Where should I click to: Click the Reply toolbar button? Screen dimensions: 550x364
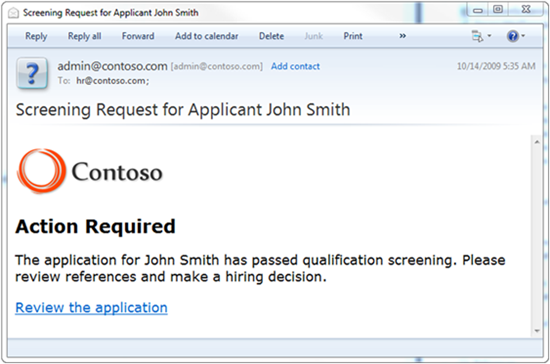[x=36, y=36]
